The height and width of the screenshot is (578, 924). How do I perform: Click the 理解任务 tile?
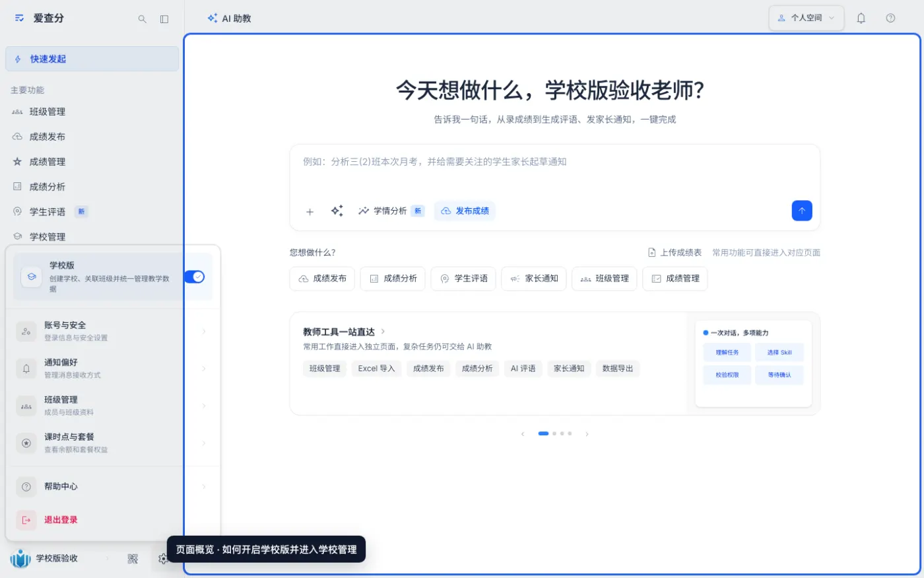coord(727,353)
